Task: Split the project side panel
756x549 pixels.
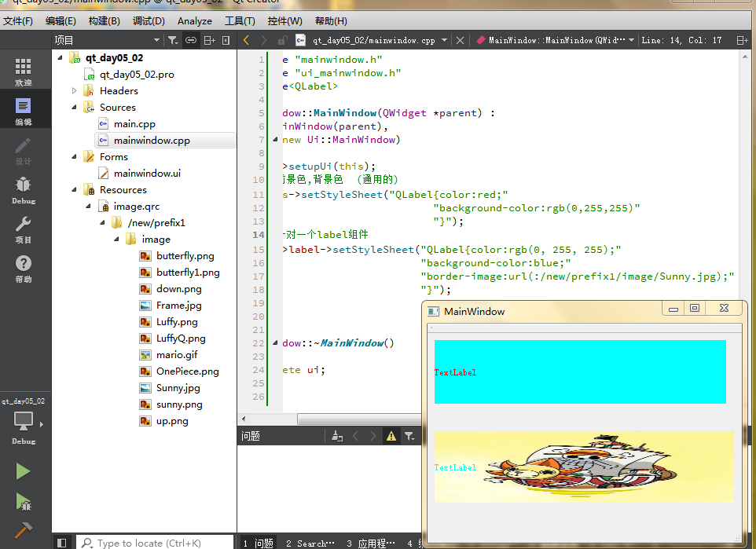Action: [209, 41]
